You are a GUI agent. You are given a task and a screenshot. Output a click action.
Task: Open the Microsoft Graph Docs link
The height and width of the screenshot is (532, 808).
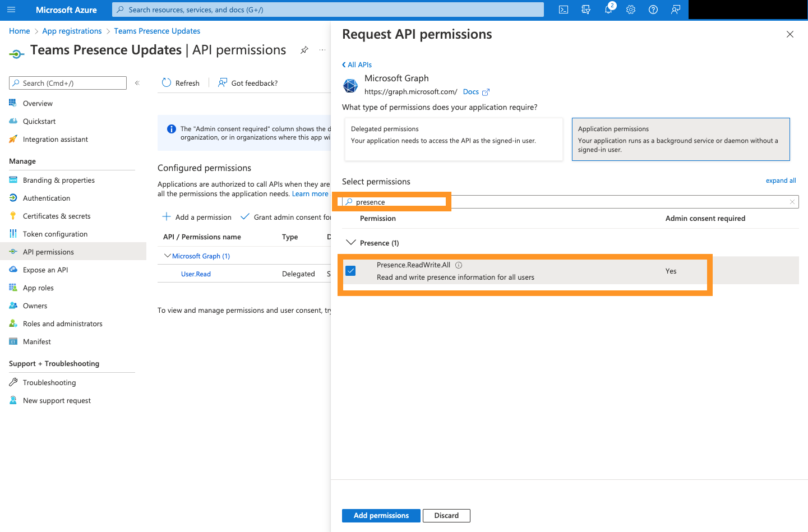point(471,91)
